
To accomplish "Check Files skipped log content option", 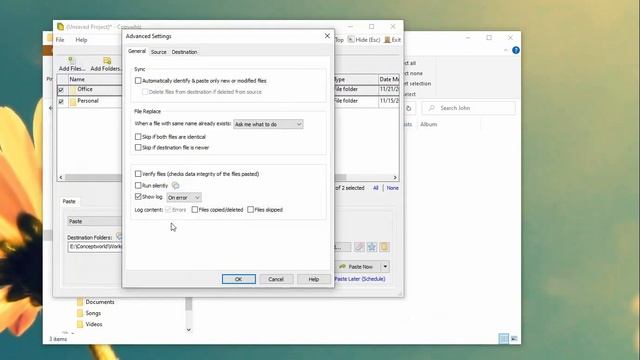I will point(250,210).
